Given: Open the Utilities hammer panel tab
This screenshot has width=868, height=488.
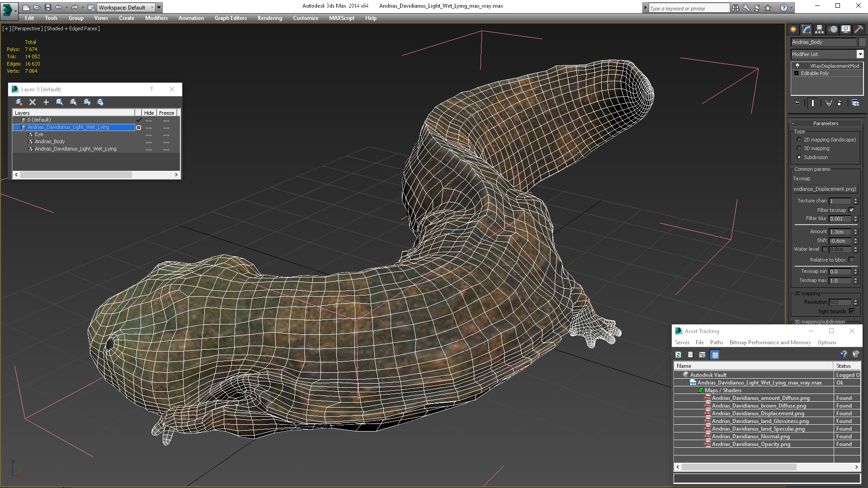Looking at the screenshot, I should (x=859, y=29).
